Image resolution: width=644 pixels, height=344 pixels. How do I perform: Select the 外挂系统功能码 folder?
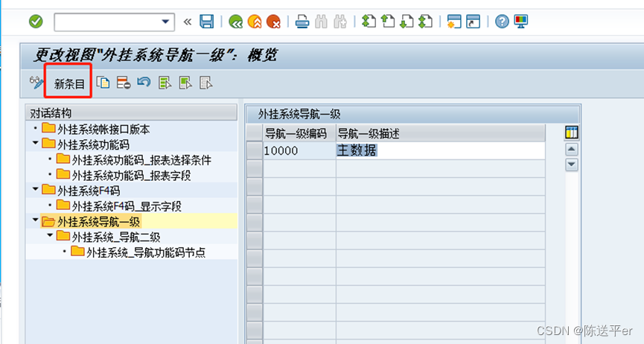tap(86, 144)
